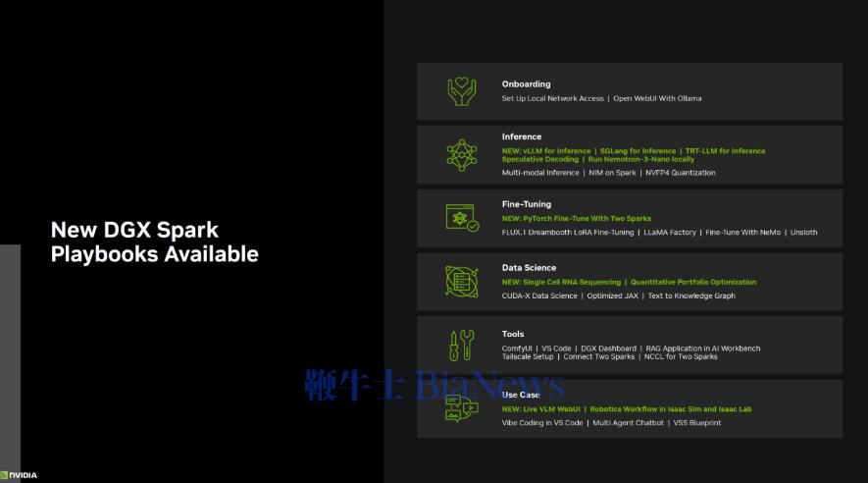The image size is (868, 483).
Task: Select "Open WebUI With Ollama" playbook
Action: click(x=657, y=98)
